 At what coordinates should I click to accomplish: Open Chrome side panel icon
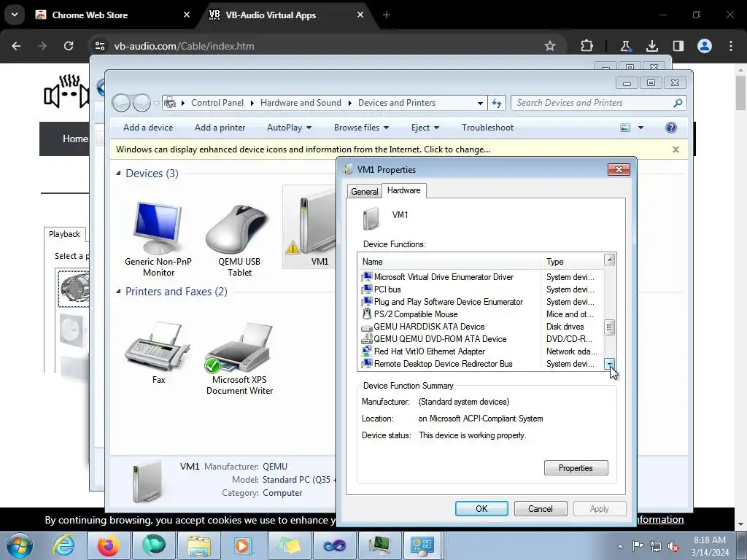pos(678,46)
